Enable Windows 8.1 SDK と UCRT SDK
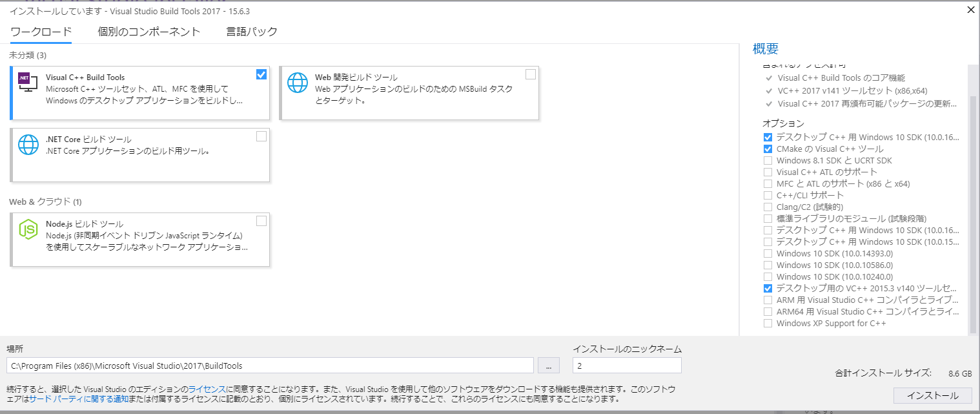The image size is (980, 414). pos(768,160)
